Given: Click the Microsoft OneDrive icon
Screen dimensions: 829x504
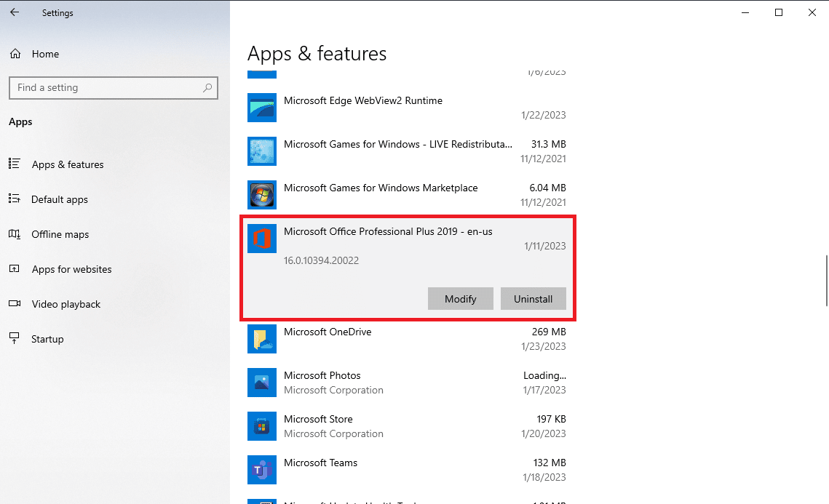Looking at the screenshot, I should coord(262,339).
